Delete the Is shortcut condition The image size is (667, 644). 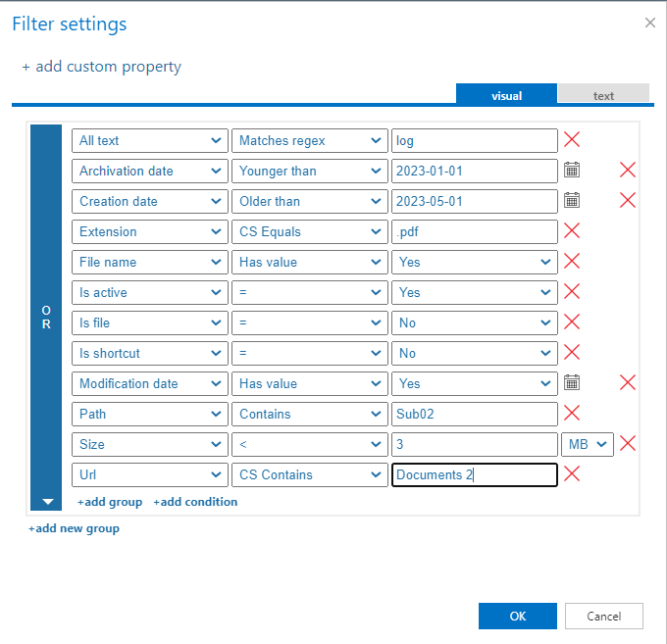[x=572, y=353]
